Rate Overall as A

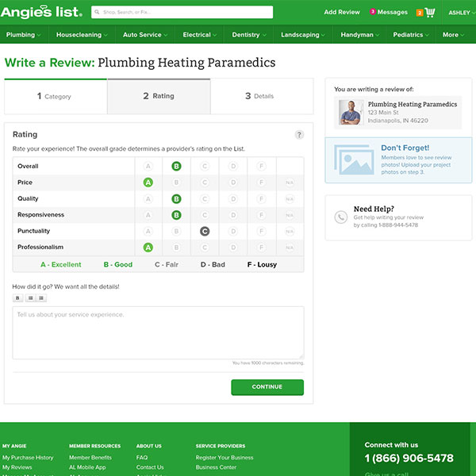tap(148, 167)
